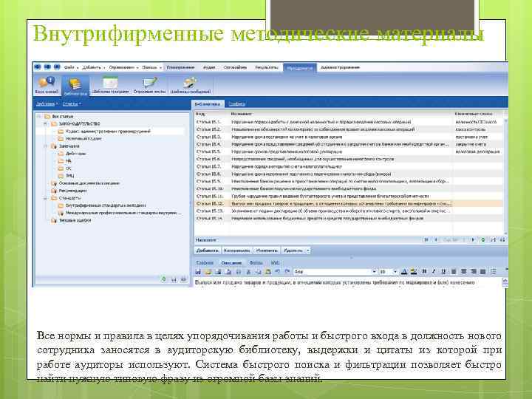Click the redo arrow in the editor toolbar
The width and height of the screenshot is (532, 399).
click(x=287, y=272)
